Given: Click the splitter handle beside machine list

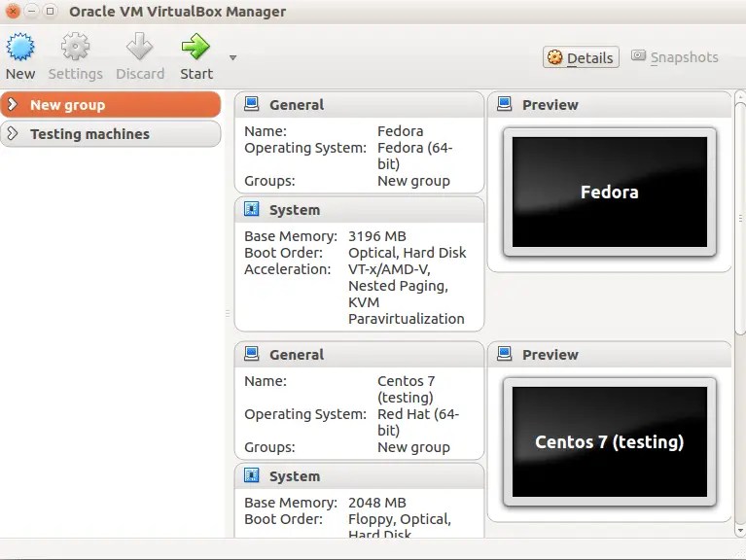Looking at the screenshot, I should point(228,313).
